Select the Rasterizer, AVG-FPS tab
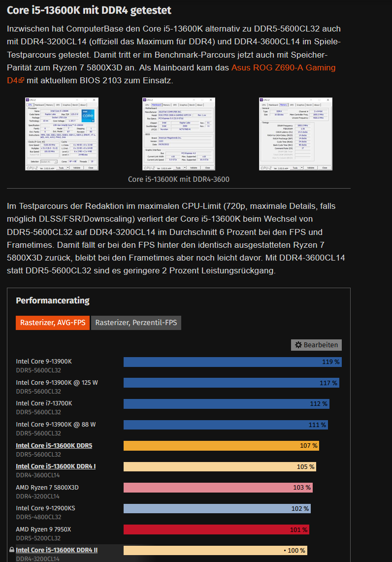Screen dimensions: 392x562 pos(53,323)
